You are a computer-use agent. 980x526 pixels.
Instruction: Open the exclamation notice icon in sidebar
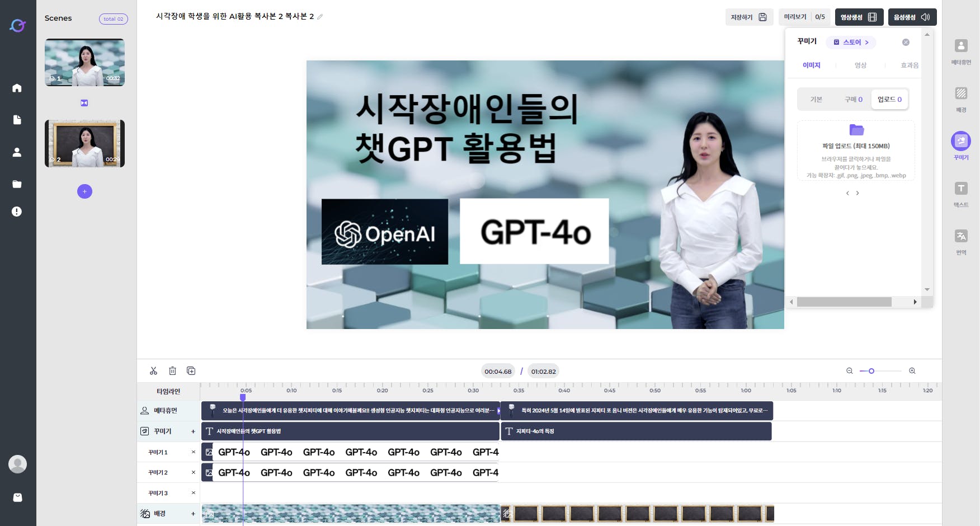[x=17, y=212]
